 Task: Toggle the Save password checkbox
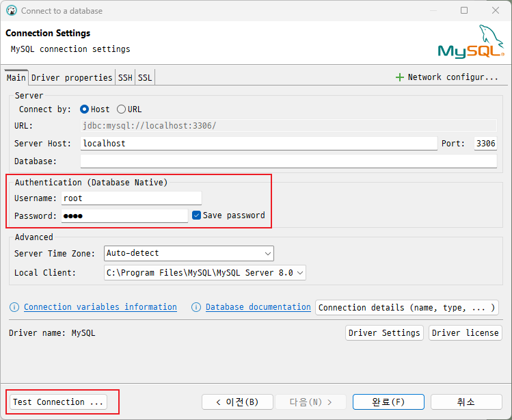click(x=196, y=215)
